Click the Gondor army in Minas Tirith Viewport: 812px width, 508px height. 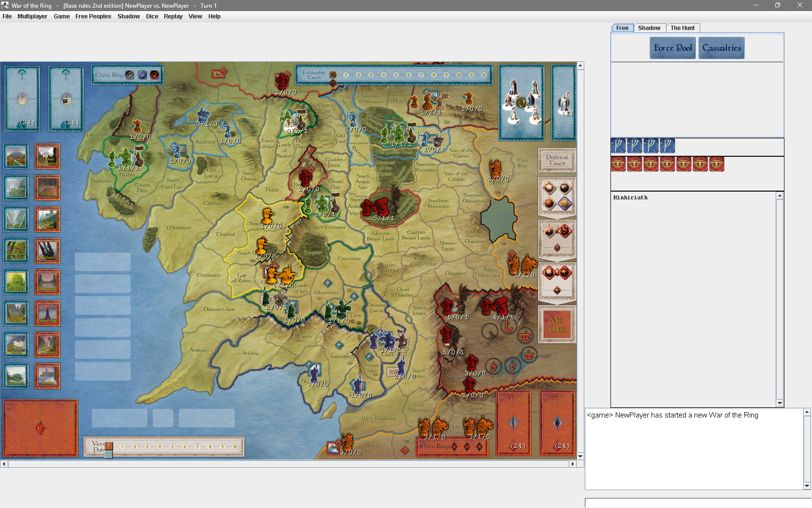[x=388, y=341]
